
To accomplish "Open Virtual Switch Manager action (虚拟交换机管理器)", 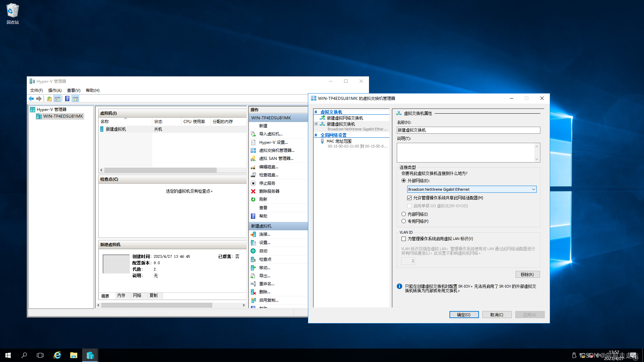I will [276, 150].
